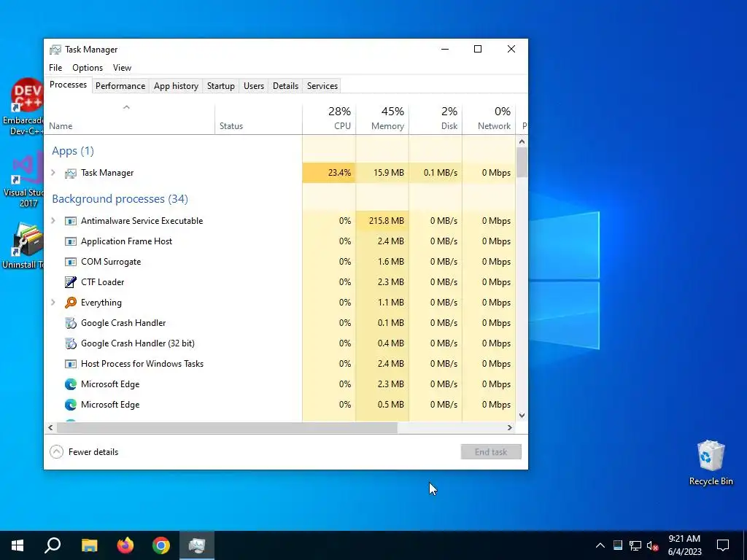747x560 pixels.
Task: Click the horizontal scrollbar left arrow
Action: 50,427
